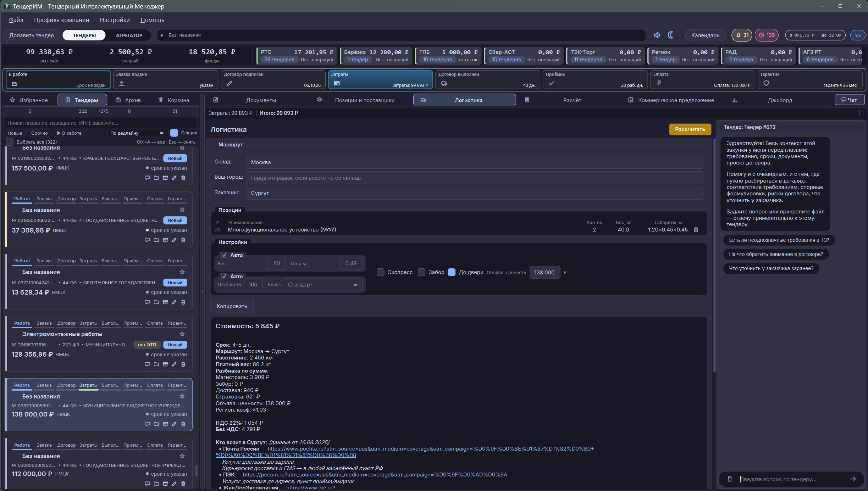Toggle dark mode moon icon
Screen dimensions: 868x491
click(670, 35)
